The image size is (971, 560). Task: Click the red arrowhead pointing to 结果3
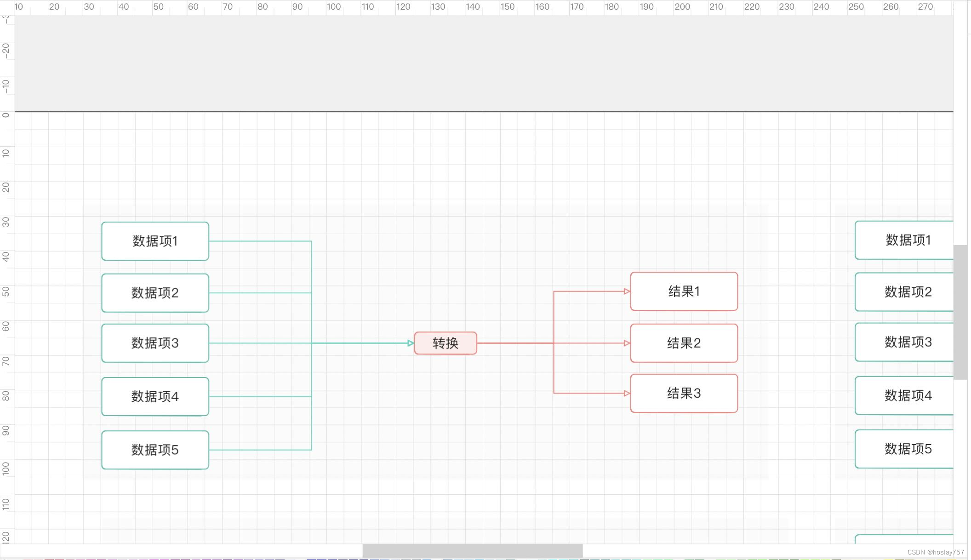pyautogui.click(x=627, y=393)
